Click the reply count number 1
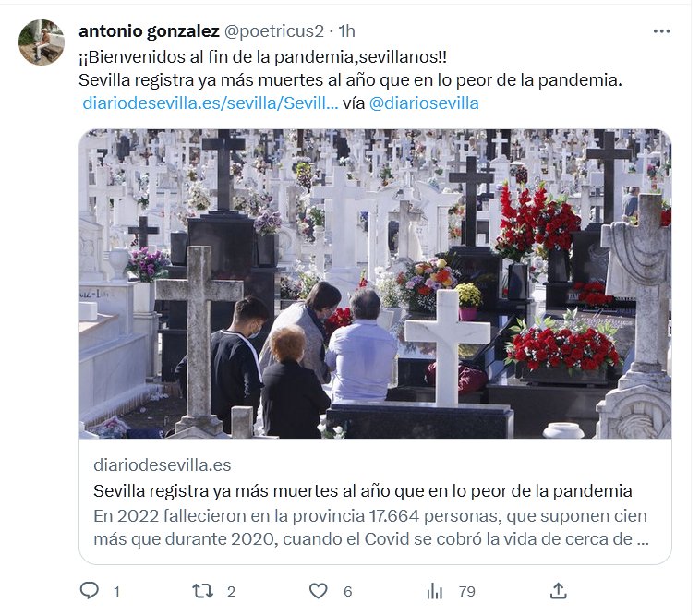This screenshot has width=700, height=615. point(116,592)
